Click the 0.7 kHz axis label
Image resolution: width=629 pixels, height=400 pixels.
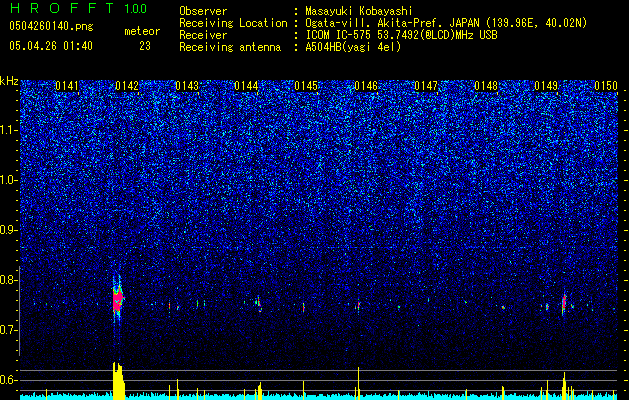tap(9, 330)
